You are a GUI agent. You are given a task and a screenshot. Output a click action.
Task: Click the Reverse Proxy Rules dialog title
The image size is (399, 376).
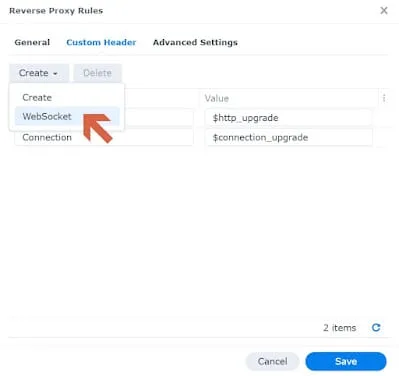56,11
